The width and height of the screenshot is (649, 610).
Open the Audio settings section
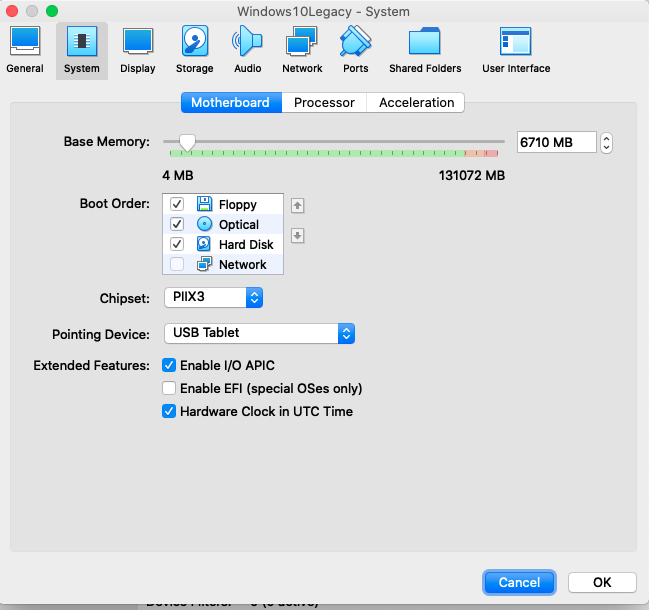click(248, 50)
